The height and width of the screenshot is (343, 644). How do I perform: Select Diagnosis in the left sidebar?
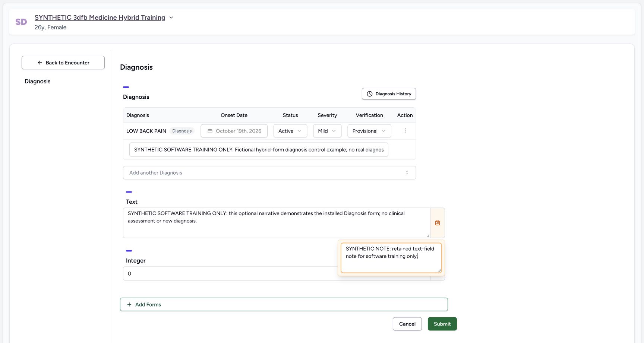[x=38, y=81]
